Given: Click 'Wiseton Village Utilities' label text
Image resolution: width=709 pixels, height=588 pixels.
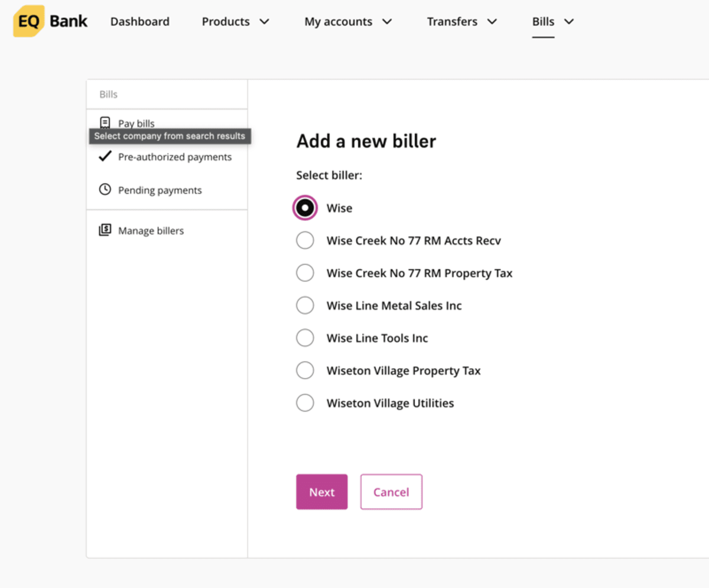Looking at the screenshot, I should click(390, 403).
